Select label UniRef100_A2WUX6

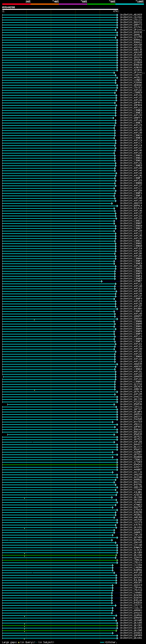(131, 67)
